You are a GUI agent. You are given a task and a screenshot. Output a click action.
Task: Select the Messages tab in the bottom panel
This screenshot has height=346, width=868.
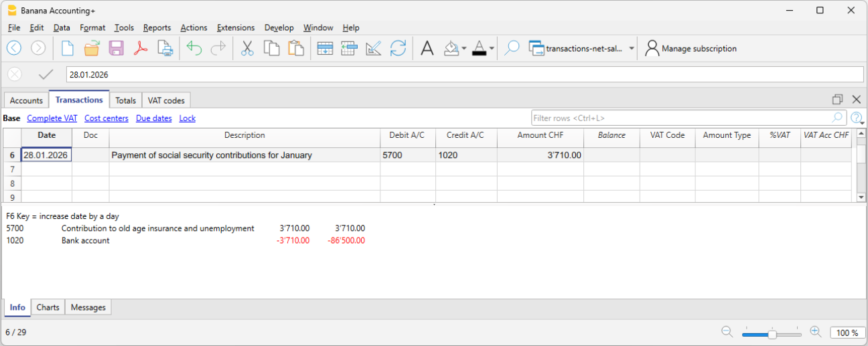[x=88, y=307]
